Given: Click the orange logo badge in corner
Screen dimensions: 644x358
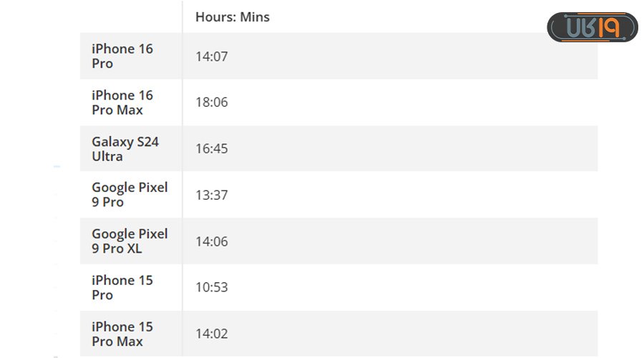Looking at the screenshot, I should point(592,27).
